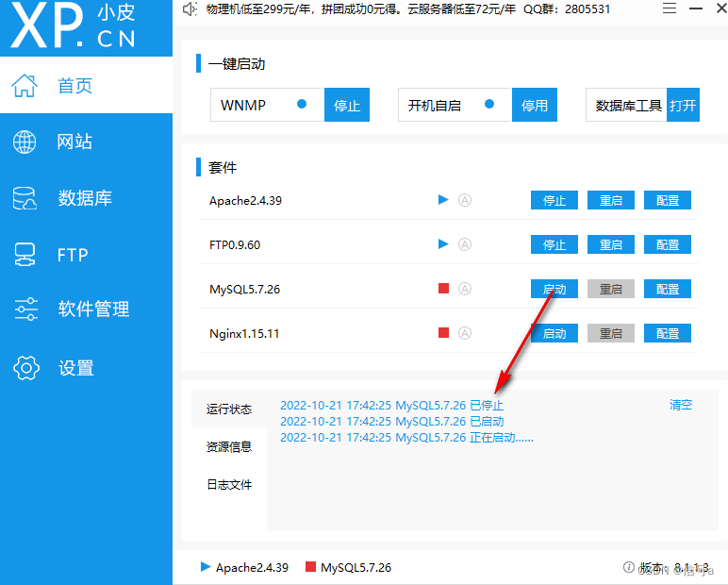Stop FTP0.9.60 service
The height and width of the screenshot is (585, 728).
[x=554, y=244]
